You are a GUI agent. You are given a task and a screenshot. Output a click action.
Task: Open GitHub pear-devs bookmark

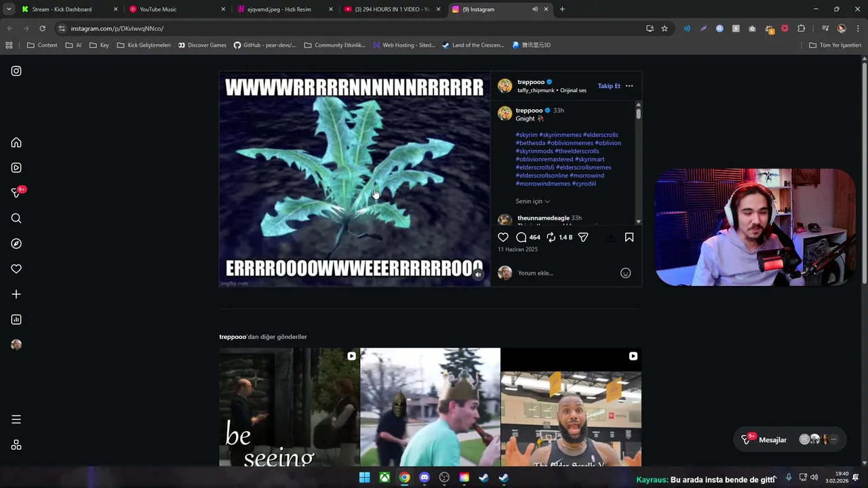click(264, 45)
